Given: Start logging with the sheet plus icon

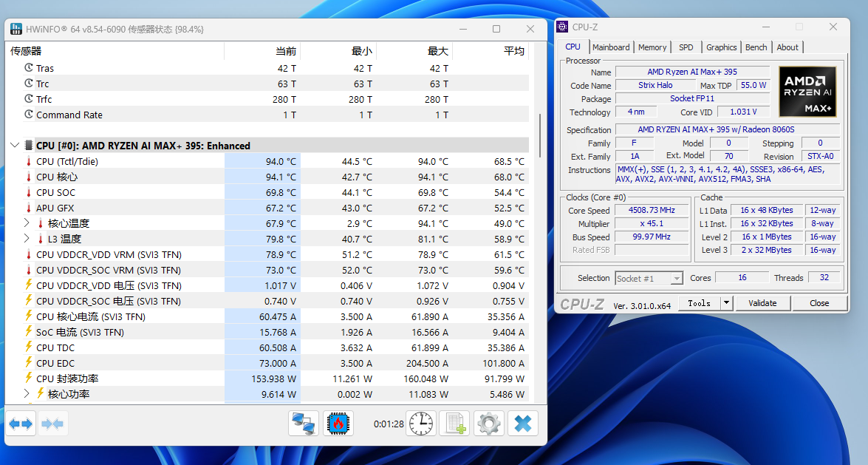Looking at the screenshot, I should 455,424.
